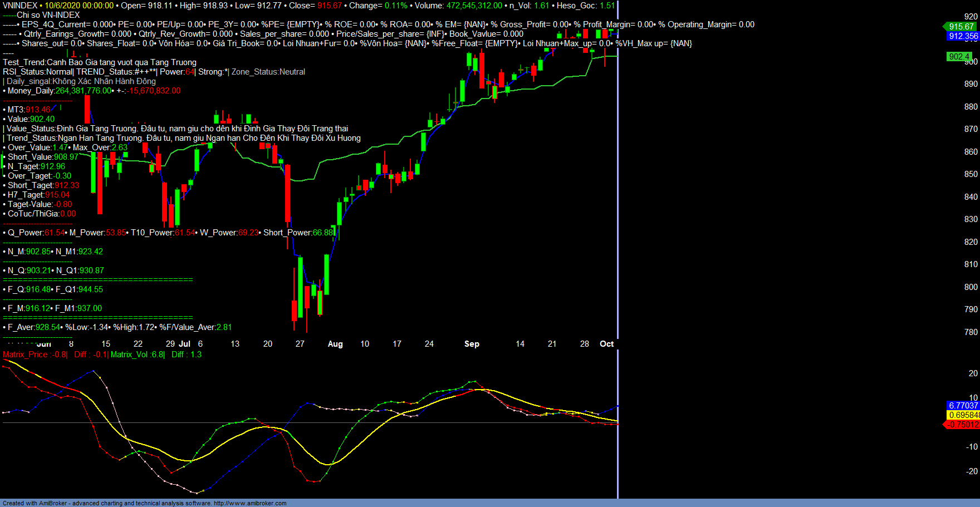Click the blue 912.356 price marker
This screenshot has height=507, width=980.
963,36
